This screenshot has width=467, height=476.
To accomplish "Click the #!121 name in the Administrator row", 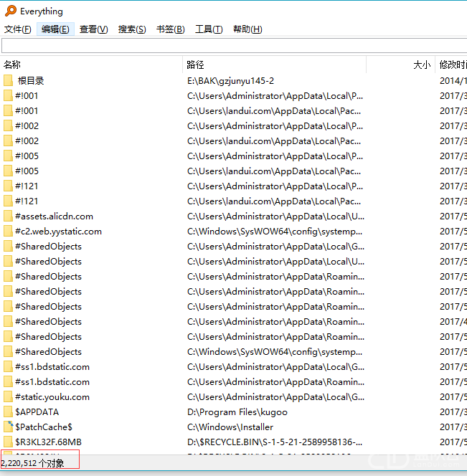I will [27, 186].
